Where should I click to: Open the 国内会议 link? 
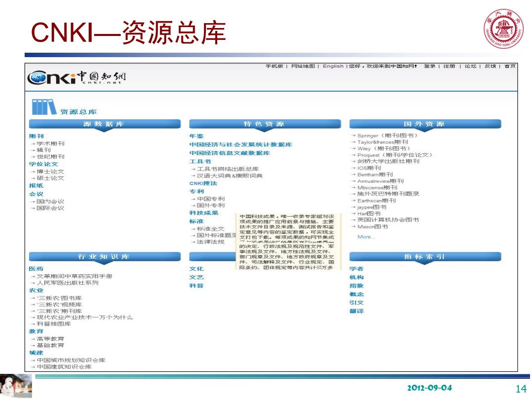point(51,201)
